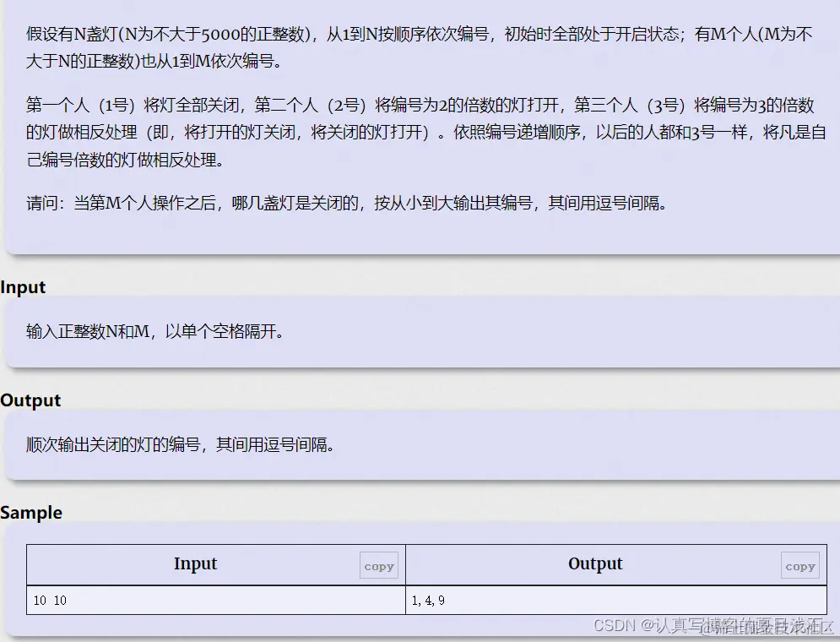Click the copy button beside Input
This screenshot has height=642, width=840.
(x=379, y=566)
